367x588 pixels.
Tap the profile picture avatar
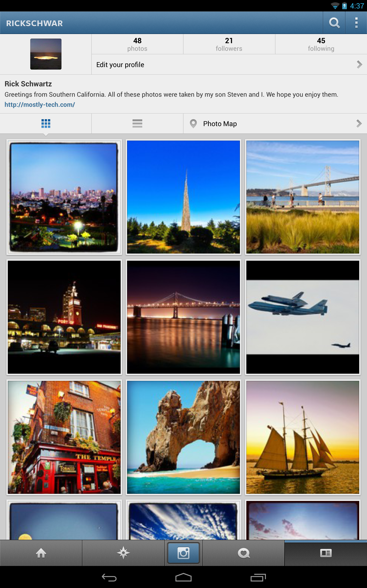click(46, 54)
